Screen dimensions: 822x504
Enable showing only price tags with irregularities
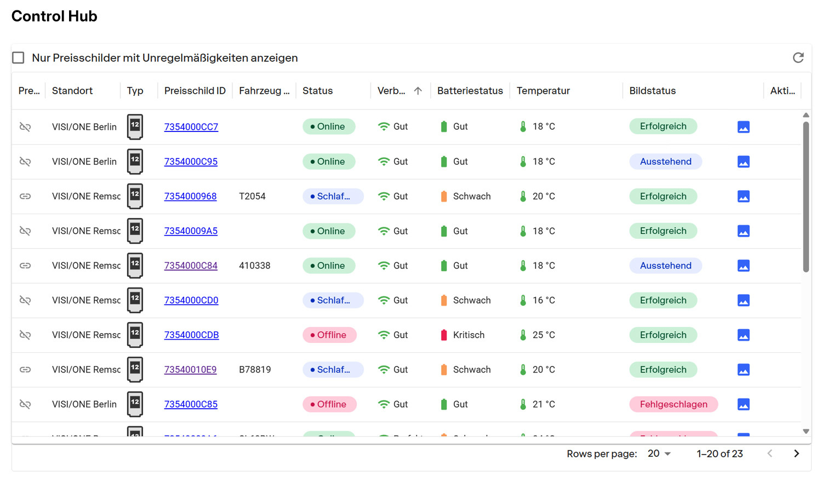[19, 58]
